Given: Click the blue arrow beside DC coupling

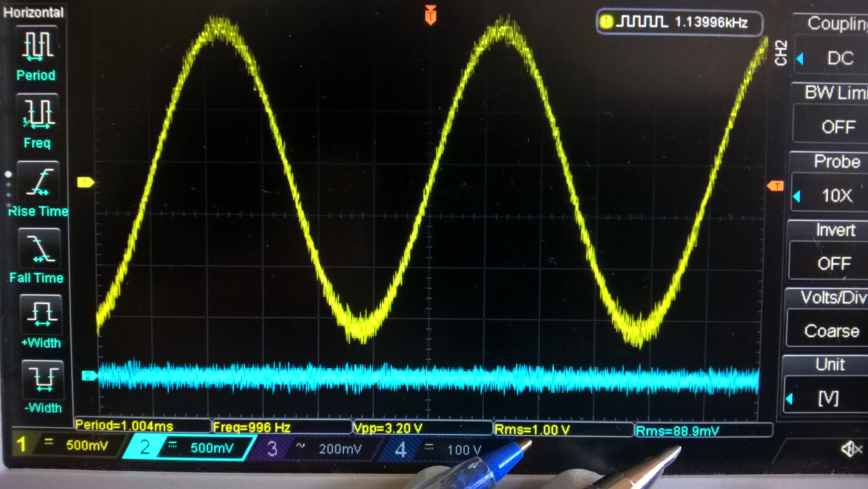Looking at the screenshot, I should [800, 59].
